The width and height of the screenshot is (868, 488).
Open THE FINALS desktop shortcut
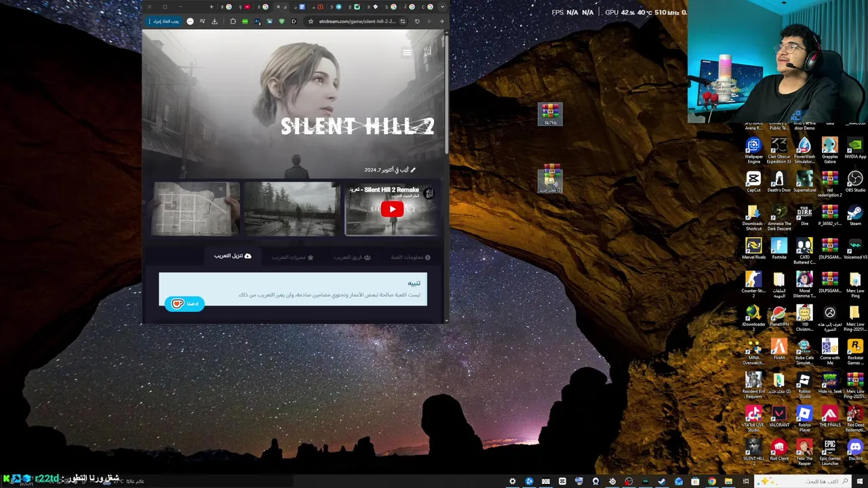(830, 416)
